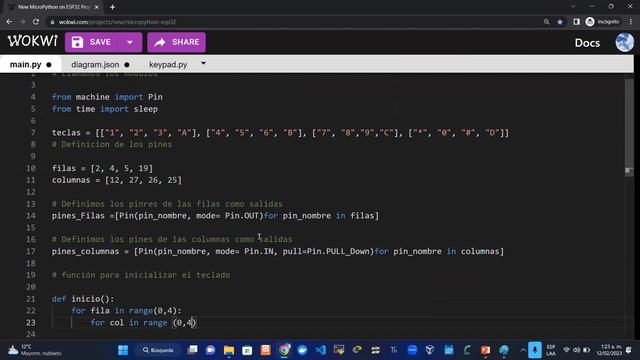The width and height of the screenshot is (640, 360).
Task: Click the '# función para inicializar el teclado' comment
Action: coord(141,275)
